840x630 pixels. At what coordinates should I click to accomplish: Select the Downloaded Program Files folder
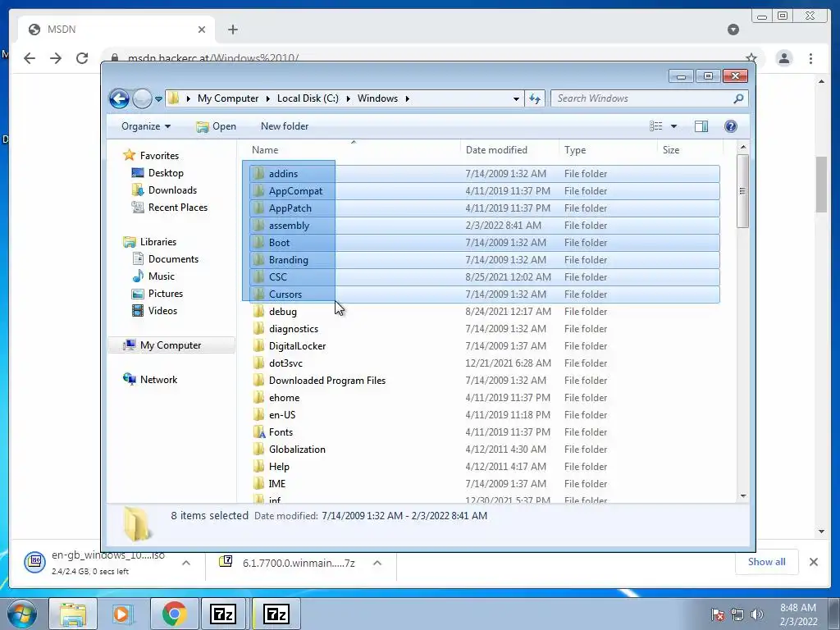[x=326, y=381]
